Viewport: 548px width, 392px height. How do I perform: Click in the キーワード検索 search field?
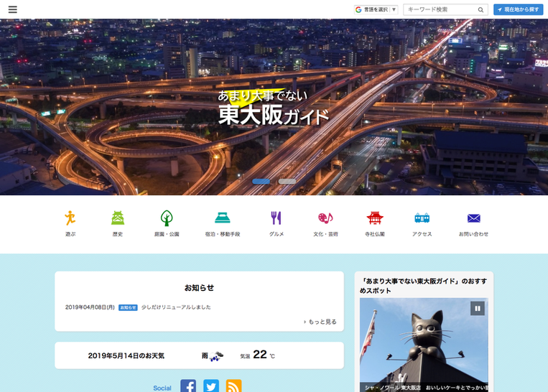(440, 9)
